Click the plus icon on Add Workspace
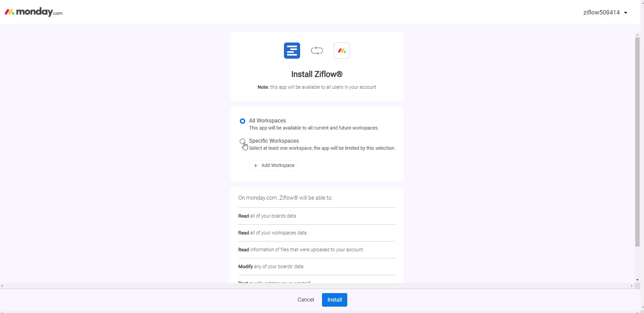 click(256, 166)
